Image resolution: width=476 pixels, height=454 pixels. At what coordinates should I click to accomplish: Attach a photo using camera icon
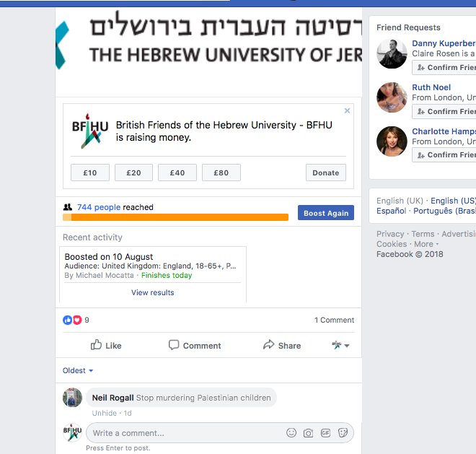(308, 433)
